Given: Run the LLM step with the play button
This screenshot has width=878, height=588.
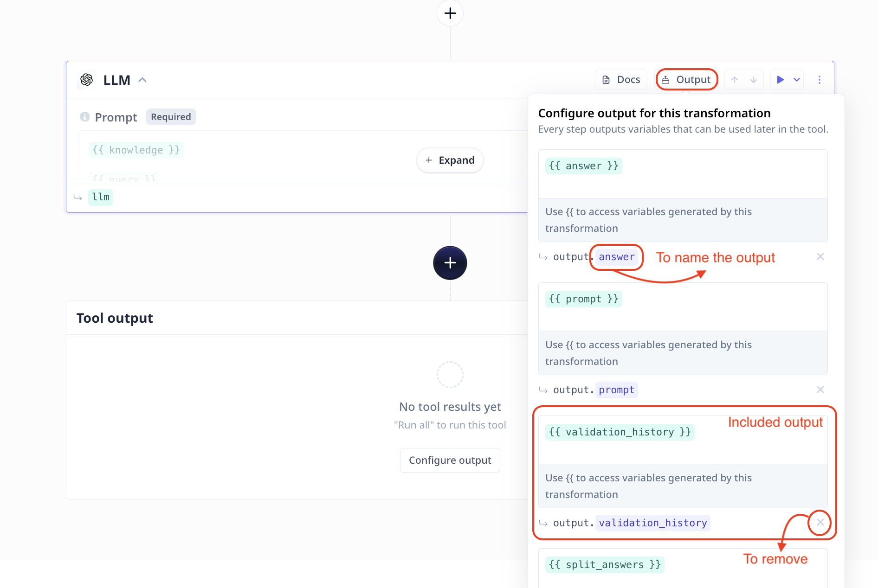Looking at the screenshot, I should [x=780, y=80].
